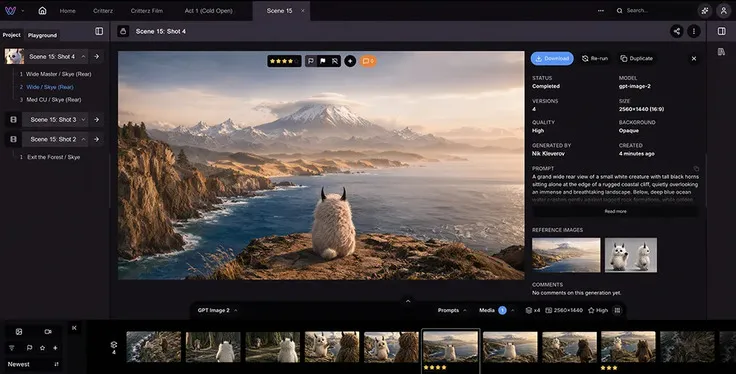Open the landscape reference image thumbnail
The height and width of the screenshot is (374, 736).
pyautogui.click(x=566, y=255)
